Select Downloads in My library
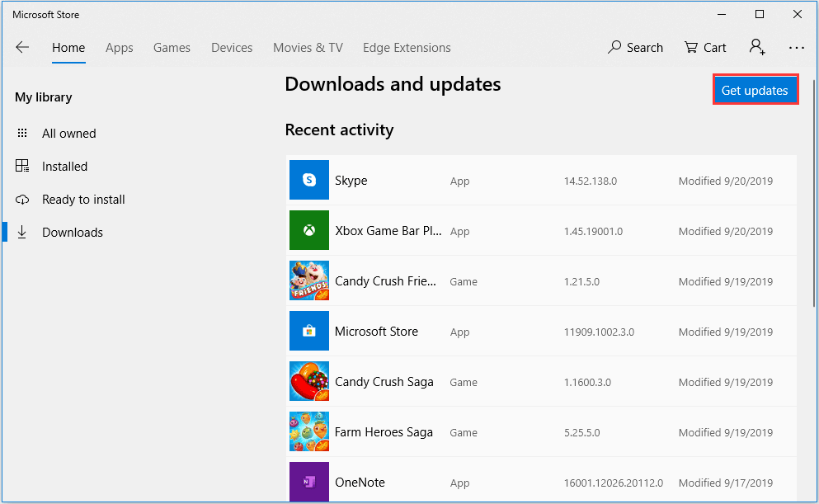The width and height of the screenshot is (819, 504). tap(73, 232)
